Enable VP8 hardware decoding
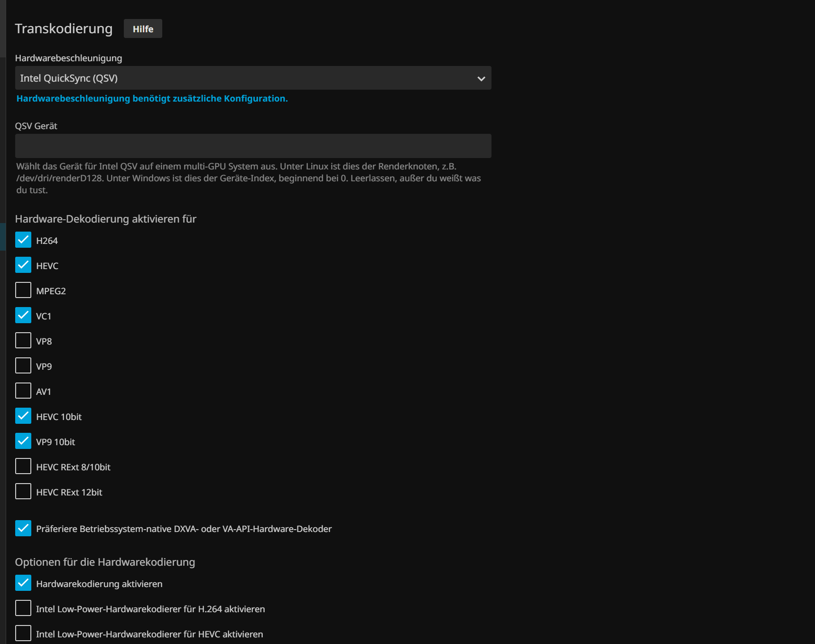The width and height of the screenshot is (815, 644). [23, 341]
